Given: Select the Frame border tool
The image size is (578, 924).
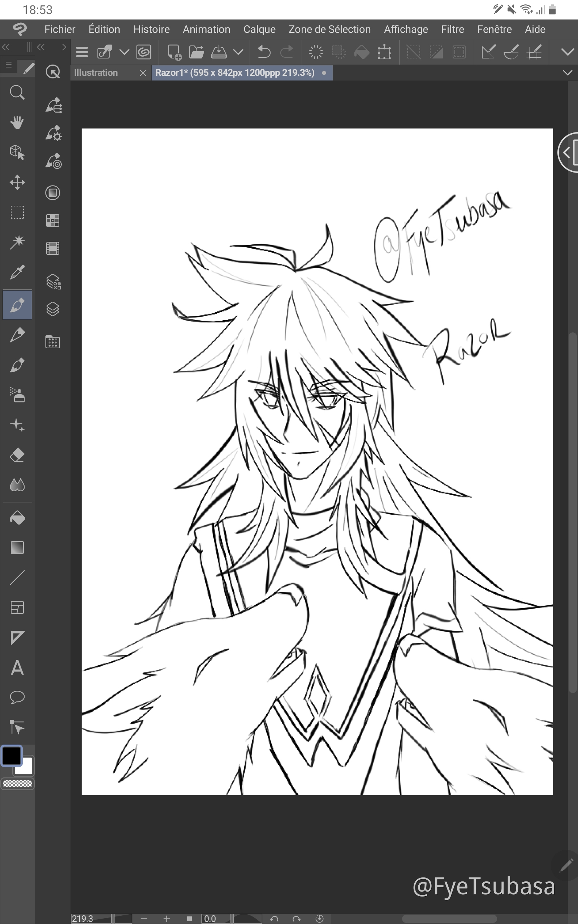Looking at the screenshot, I should coord(17,607).
